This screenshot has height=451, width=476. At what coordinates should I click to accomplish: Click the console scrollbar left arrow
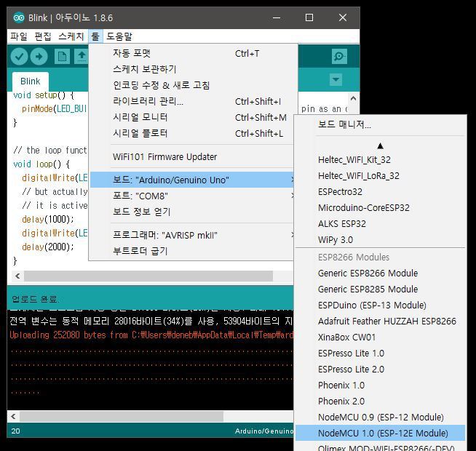13,416
